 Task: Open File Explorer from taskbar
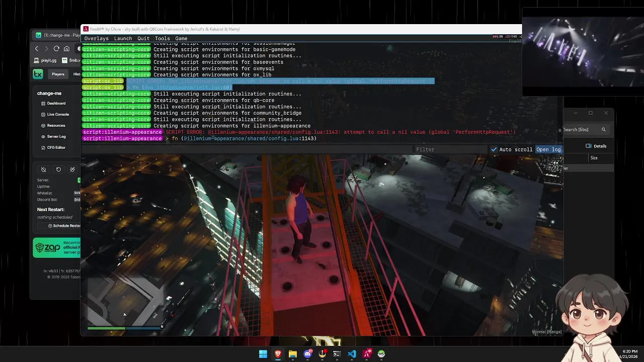pyautogui.click(x=293, y=354)
